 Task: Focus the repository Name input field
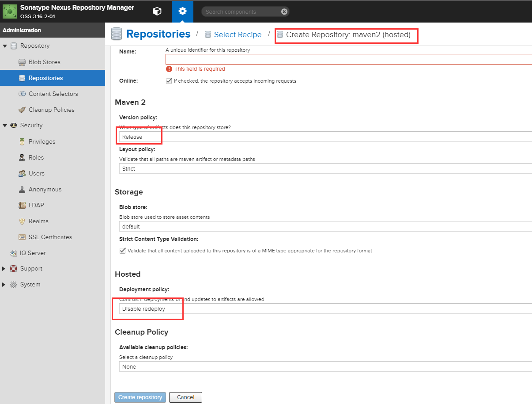pyautogui.click(x=349, y=59)
